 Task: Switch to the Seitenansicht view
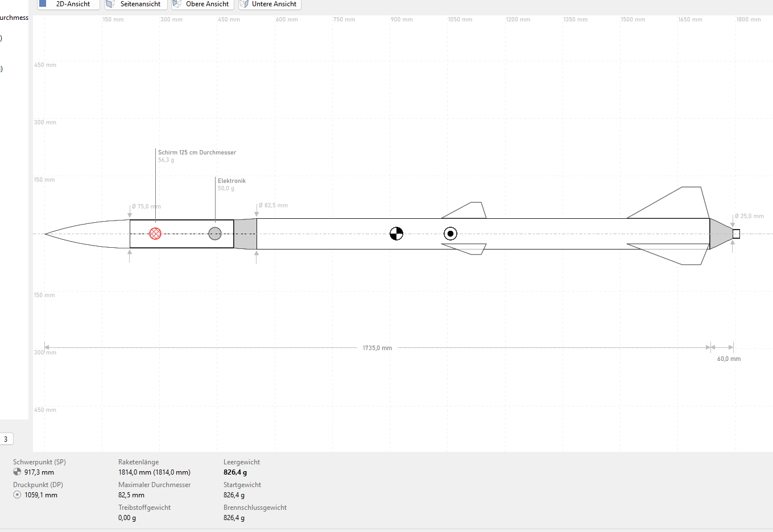pos(136,4)
